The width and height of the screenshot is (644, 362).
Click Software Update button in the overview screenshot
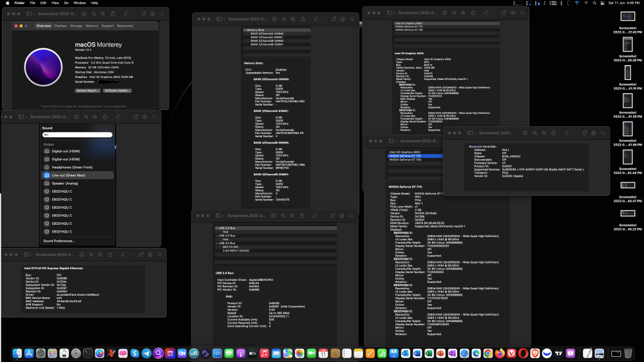coord(117,90)
